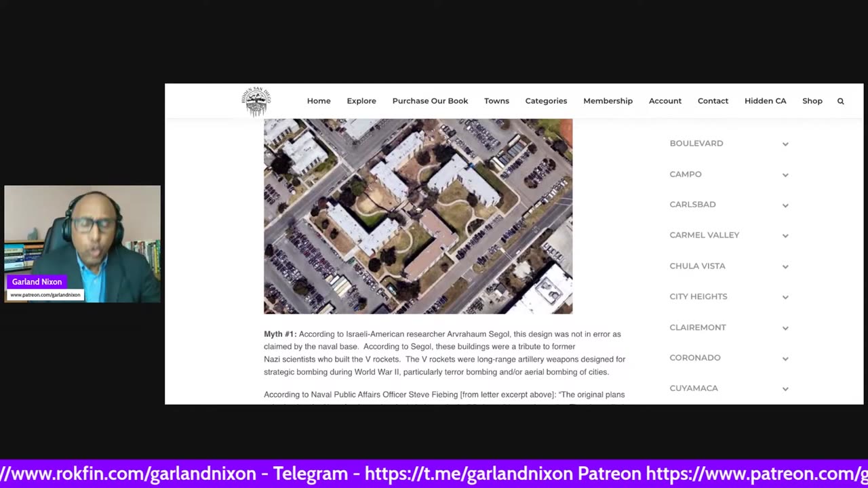Expand the Chula Vista chevron

click(x=785, y=266)
